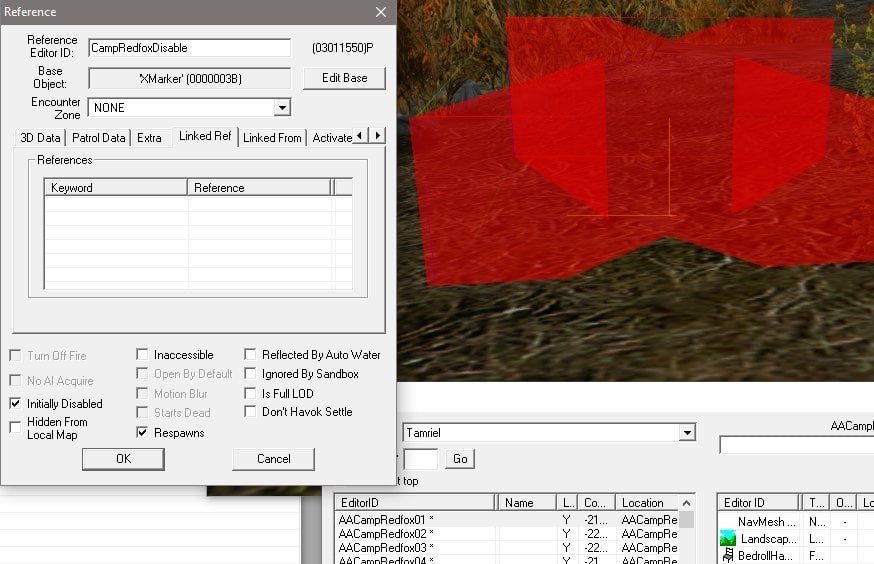Confirm the dialog with OK
This screenshot has height=564, width=874.
click(x=123, y=459)
